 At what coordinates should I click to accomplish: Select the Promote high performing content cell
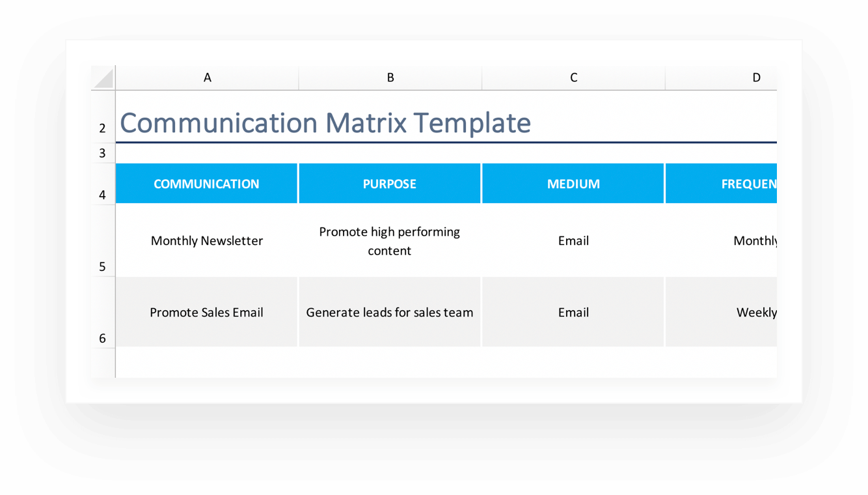(x=390, y=240)
